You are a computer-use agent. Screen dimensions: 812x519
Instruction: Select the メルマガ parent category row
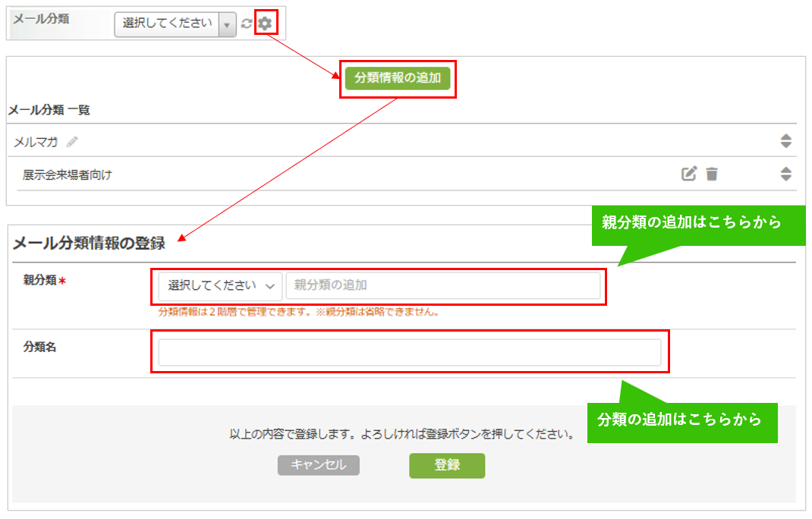tap(36, 141)
